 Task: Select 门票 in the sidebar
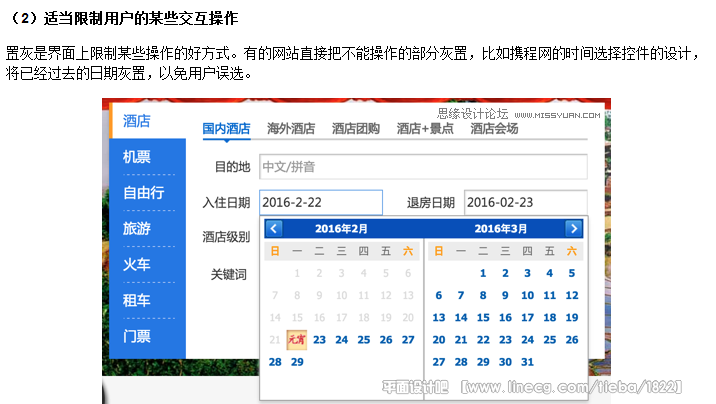(137, 336)
